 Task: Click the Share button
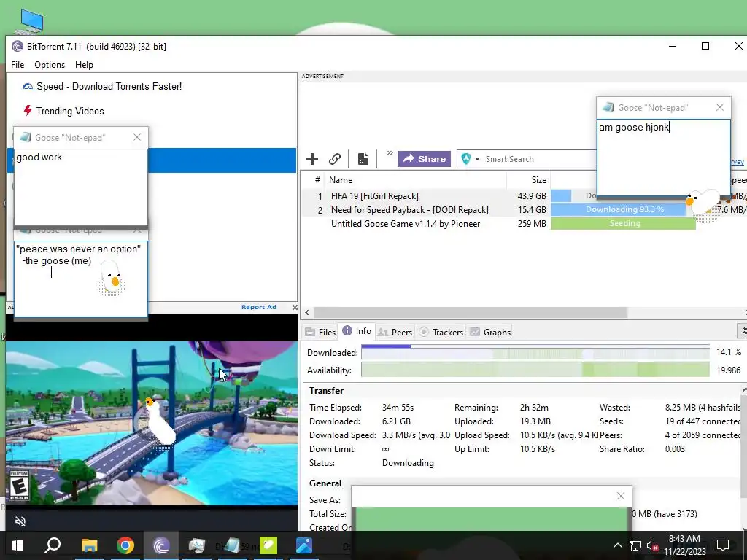424,159
